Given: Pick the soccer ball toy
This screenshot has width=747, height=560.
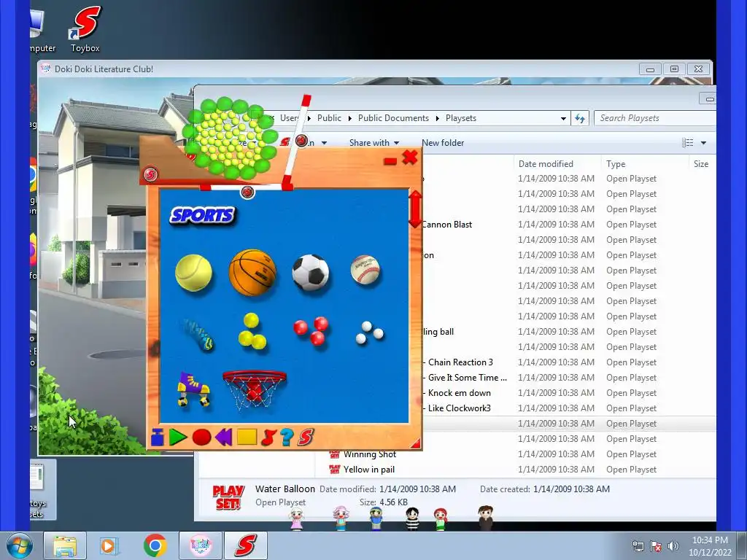Looking at the screenshot, I should click(x=311, y=273).
